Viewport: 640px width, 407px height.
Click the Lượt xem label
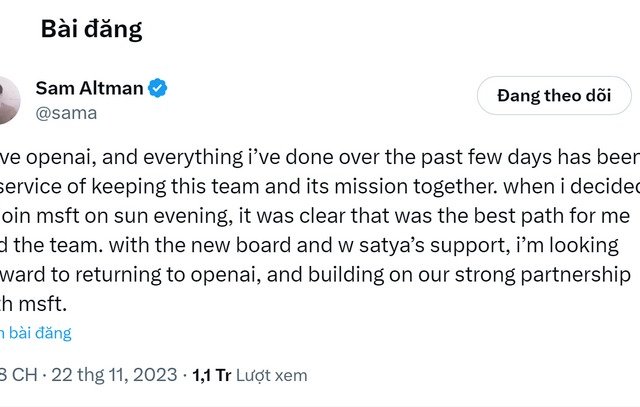pos(272,375)
